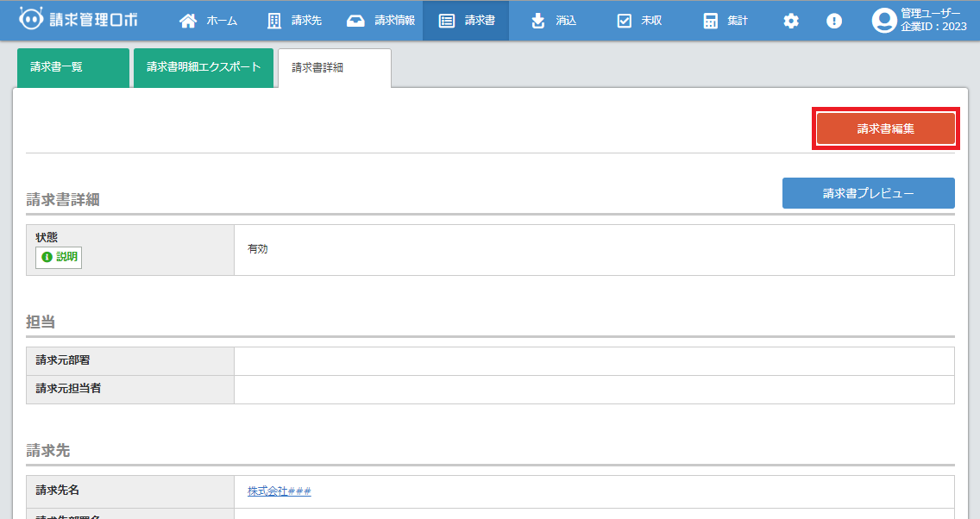This screenshot has width=980, height=519.
Task: Click 管理ユーザー 企業ID account text
Action: pyautogui.click(x=934, y=20)
